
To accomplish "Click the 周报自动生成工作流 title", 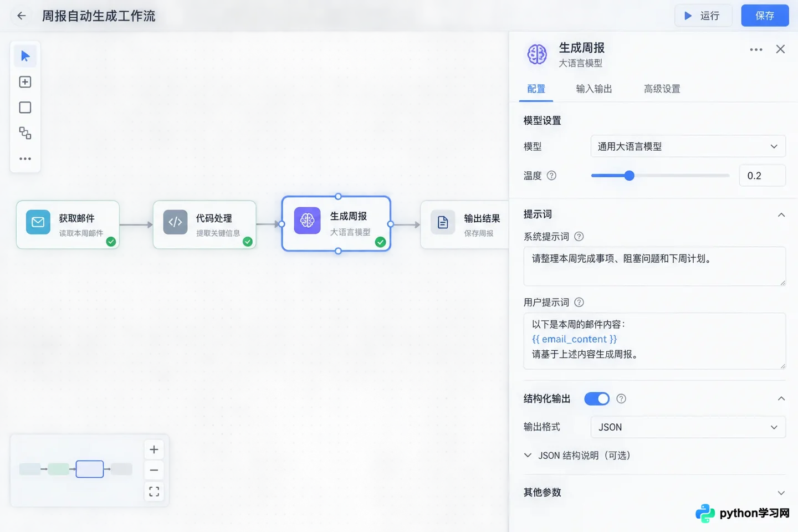I will pyautogui.click(x=99, y=16).
